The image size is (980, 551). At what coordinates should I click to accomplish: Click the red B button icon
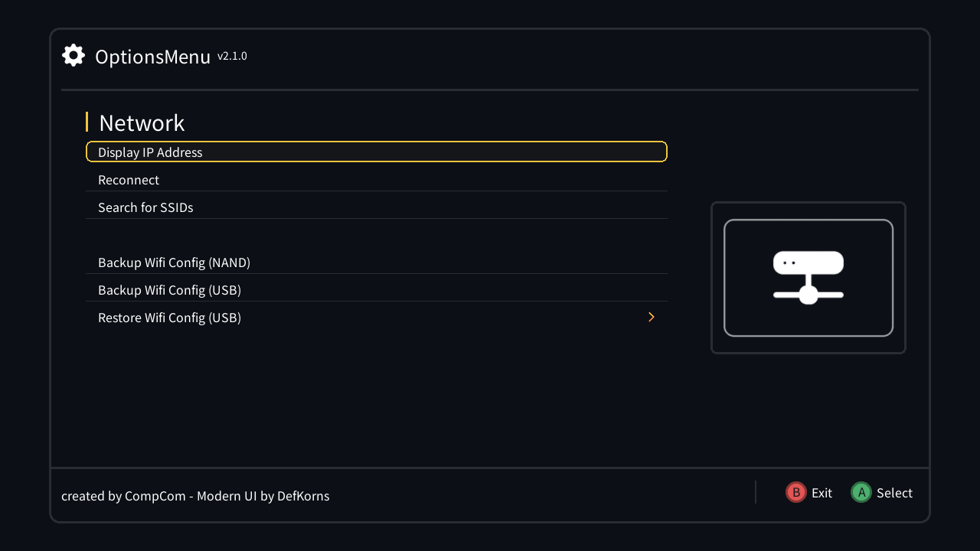pyautogui.click(x=796, y=492)
